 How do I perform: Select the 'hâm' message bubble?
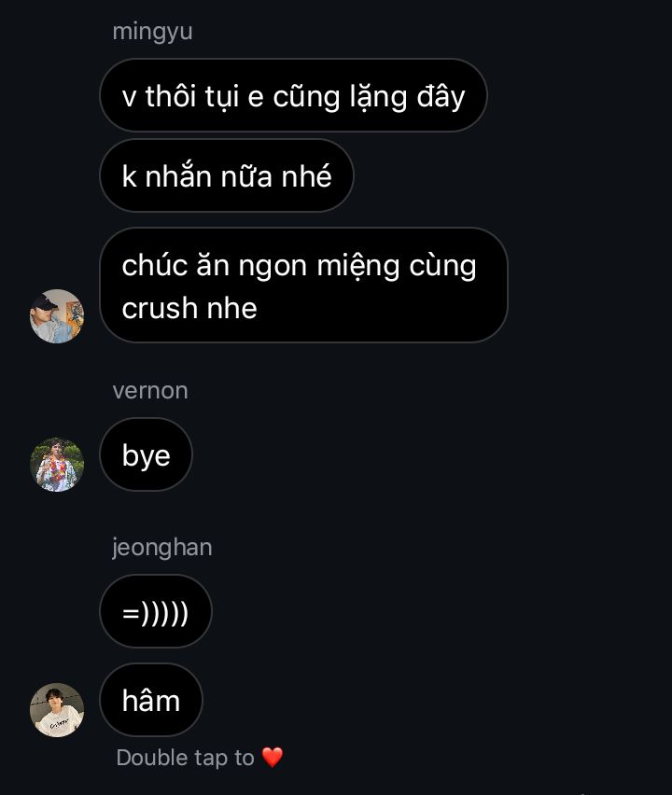(x=151, y=700)
